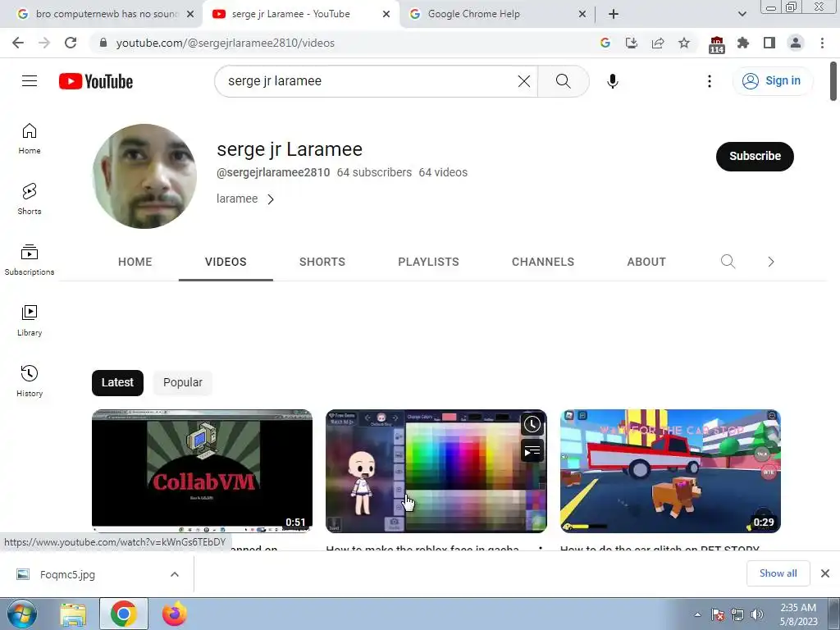Screen dimensions: 840x630
Task: Close the downloads bar
Action: click(825, 573)
